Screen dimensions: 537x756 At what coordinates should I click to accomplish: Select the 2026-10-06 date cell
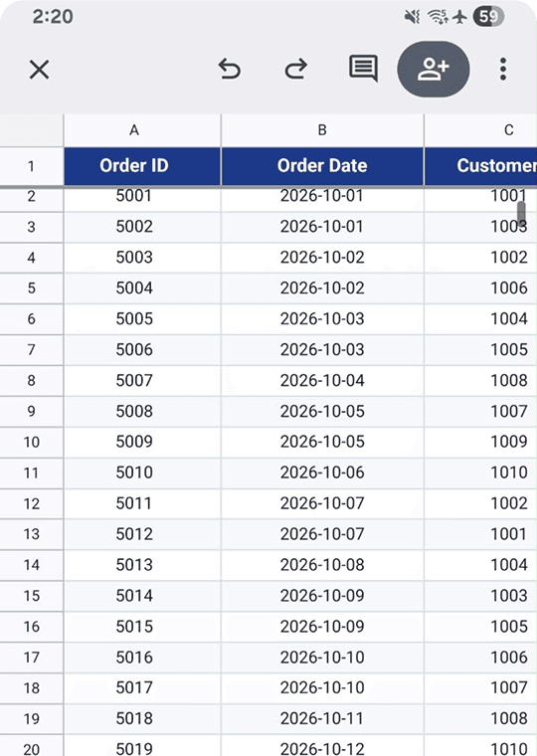(322, 472)
